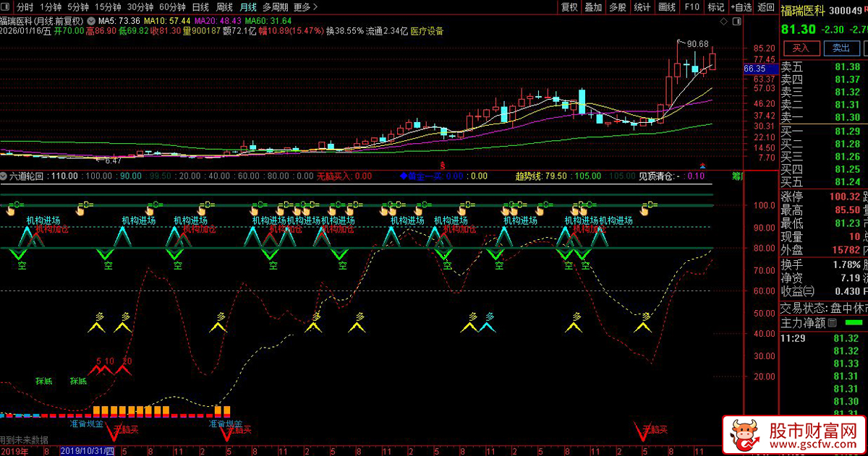Viewport: 868px width, 456px height.
Task: Open F10 company information
Action: (x=692, y=7)
